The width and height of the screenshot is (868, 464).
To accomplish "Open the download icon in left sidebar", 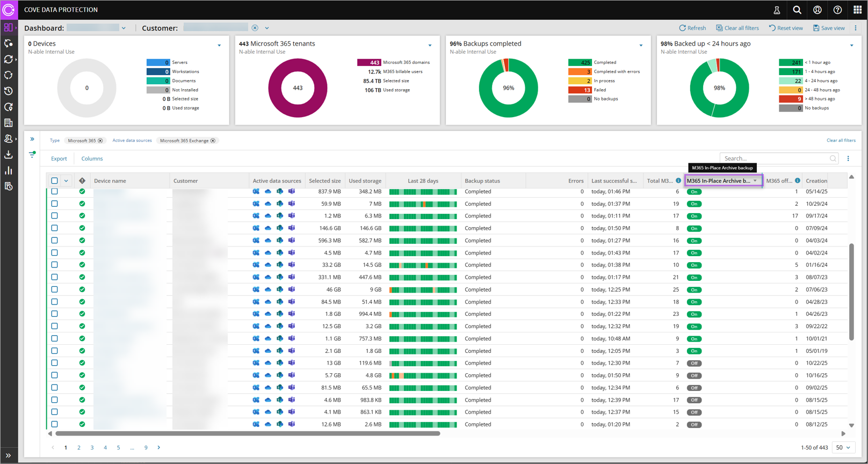I will (9, 155).
